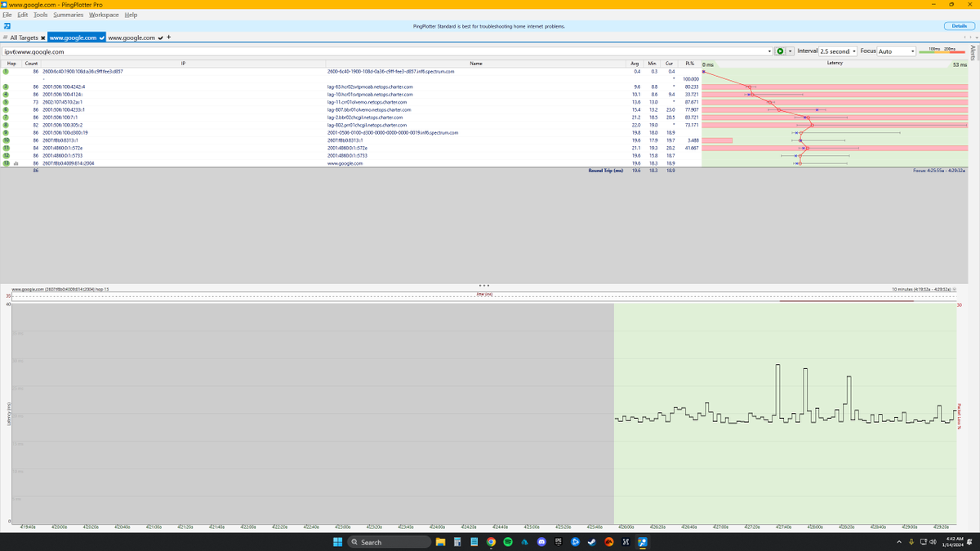This screenshot has height=551, width=980.
Task: Open the Focus Auto dropdown
Action: [897, 51]
